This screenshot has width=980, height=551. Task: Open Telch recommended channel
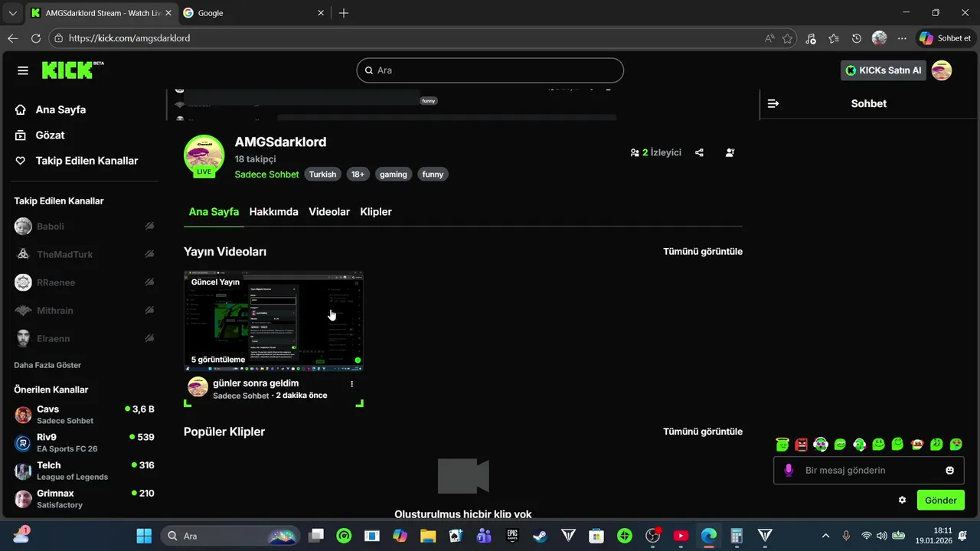click(x=84, y=471)
